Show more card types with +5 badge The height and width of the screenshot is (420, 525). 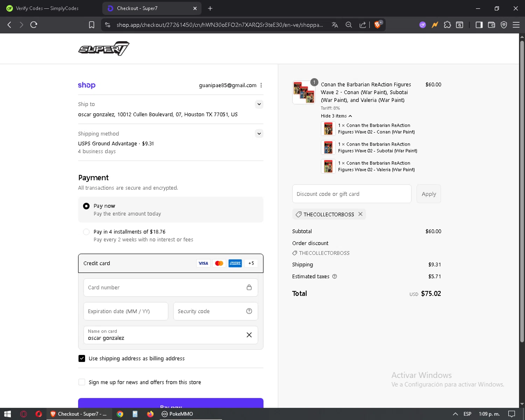[251, 263]
